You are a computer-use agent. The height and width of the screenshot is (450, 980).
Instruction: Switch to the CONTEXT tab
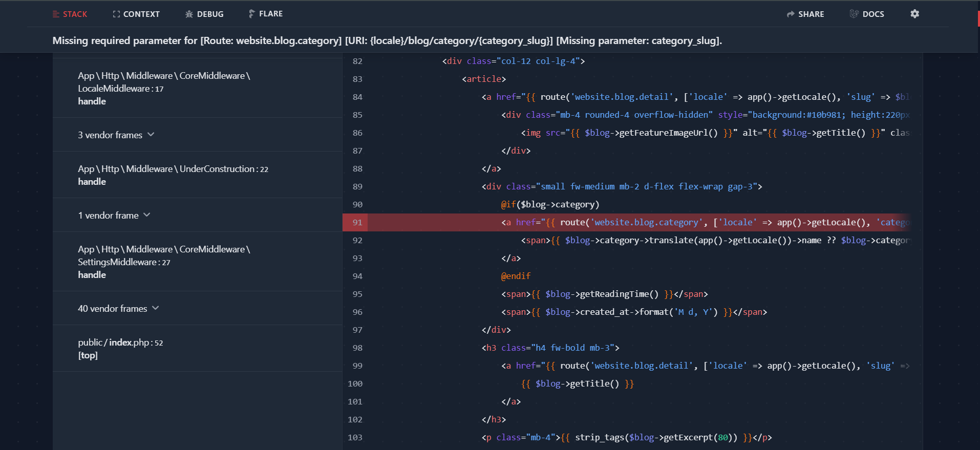tap(141, 14)
